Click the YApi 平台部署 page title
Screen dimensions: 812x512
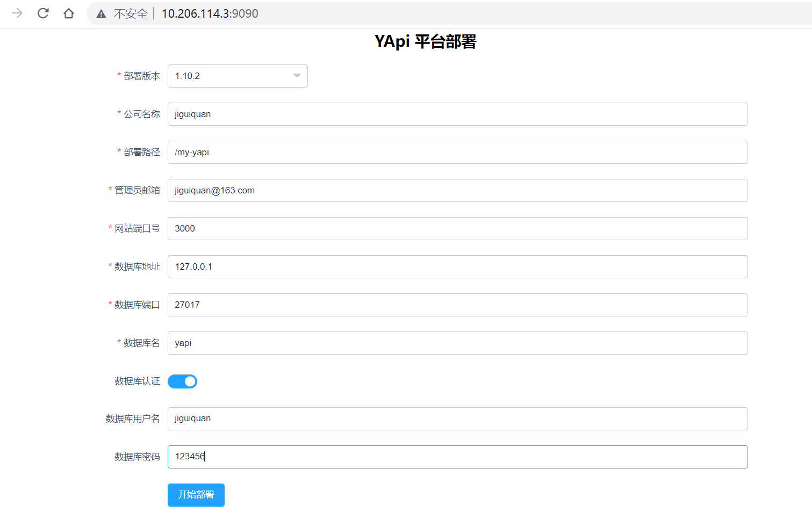(425, 41)
